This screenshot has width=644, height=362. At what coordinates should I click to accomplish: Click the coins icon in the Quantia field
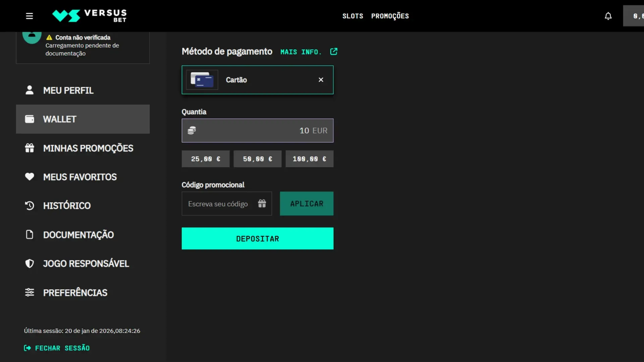pyautogui.click(x=192, y=130)
